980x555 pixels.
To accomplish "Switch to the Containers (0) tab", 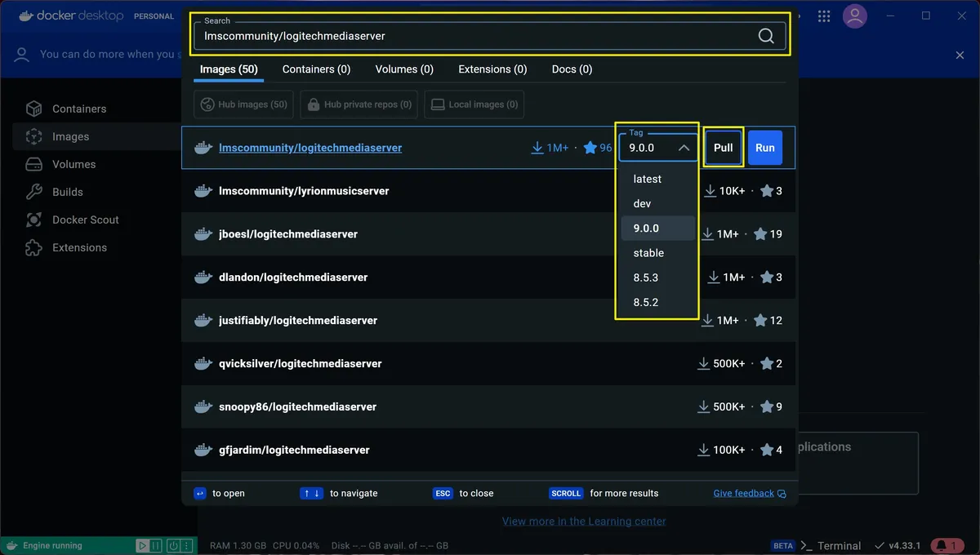I will tap(316, 69).
